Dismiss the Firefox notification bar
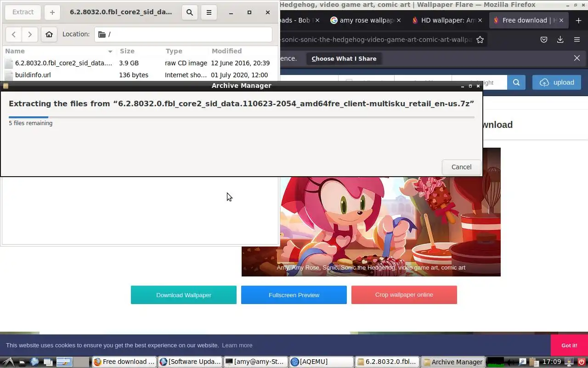This screenshot has height=368, width=588. (x=577, y=58)
